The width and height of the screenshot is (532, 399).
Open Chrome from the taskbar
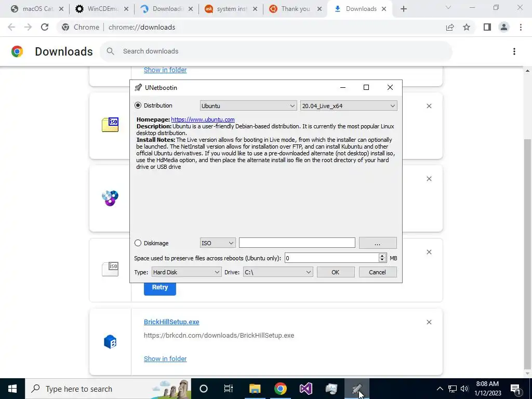(280, 389)
